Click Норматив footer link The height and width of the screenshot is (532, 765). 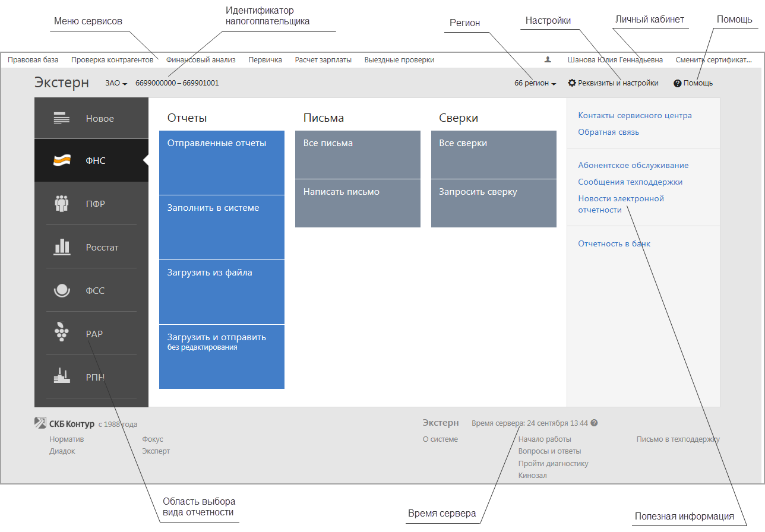pos(67,439)
